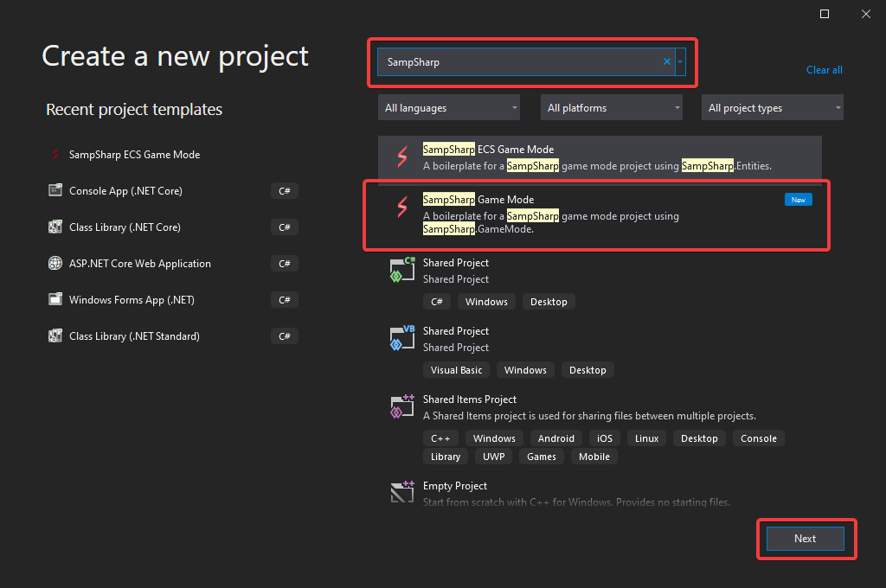Click the Windows Forms App (.NET) icon
886x588 pixels.
point(55,299)
